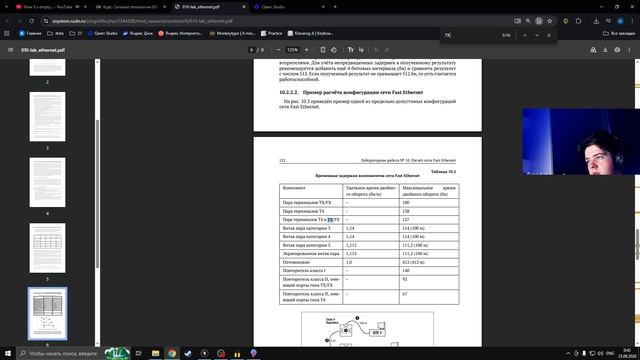Viewport: 640px width, 360px height.
Task: Close the find-in-page bar
Action: [x=549, y=36]
